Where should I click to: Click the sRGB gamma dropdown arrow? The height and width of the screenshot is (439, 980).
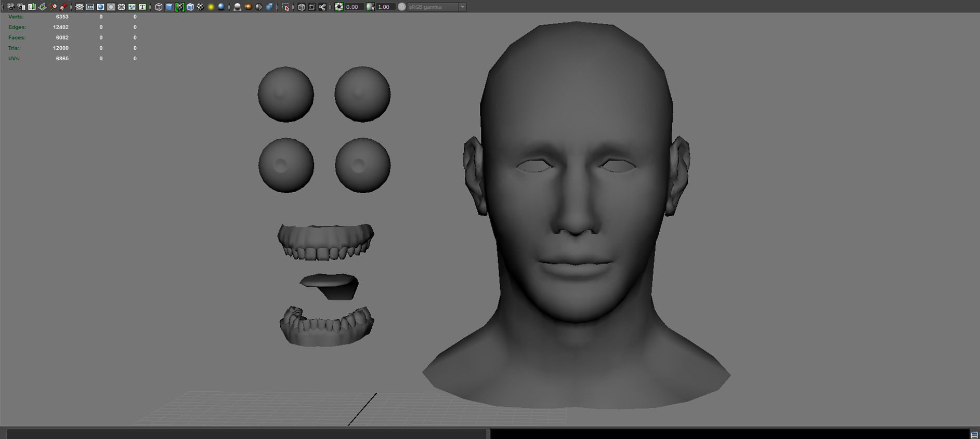click(462, 7)
